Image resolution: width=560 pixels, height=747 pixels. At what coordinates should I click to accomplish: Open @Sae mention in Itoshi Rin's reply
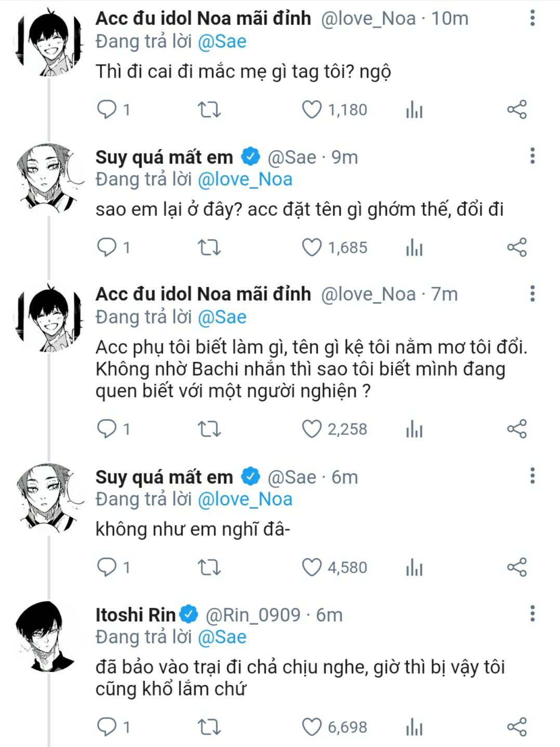(222, 637)
